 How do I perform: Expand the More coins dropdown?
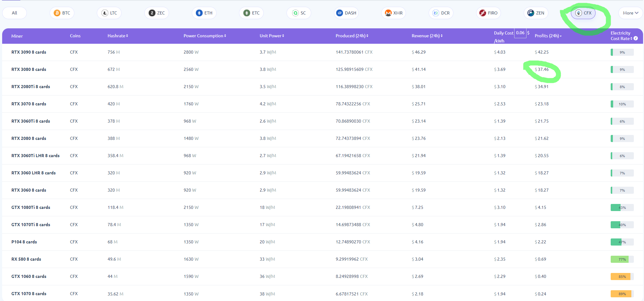click(x=630, y=13)
